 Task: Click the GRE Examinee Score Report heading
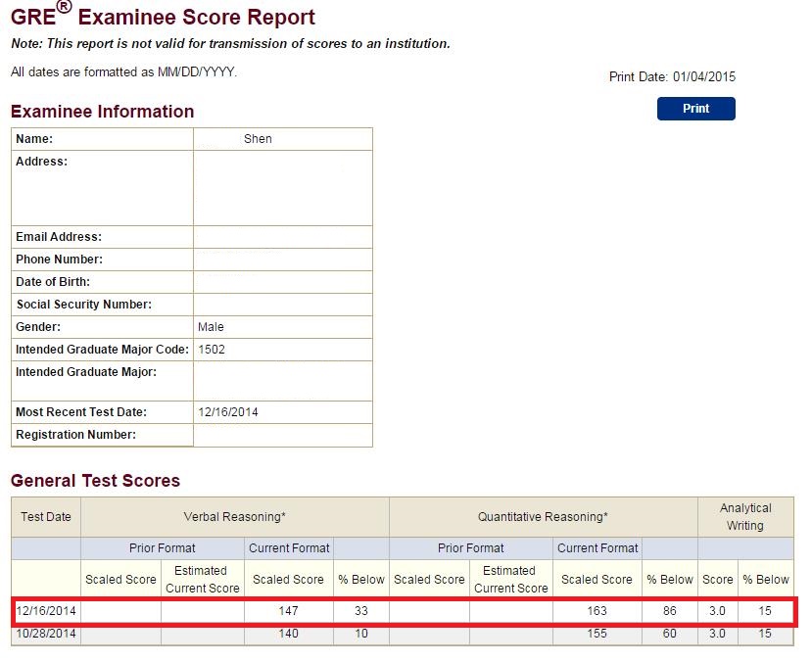pos(163,16)
